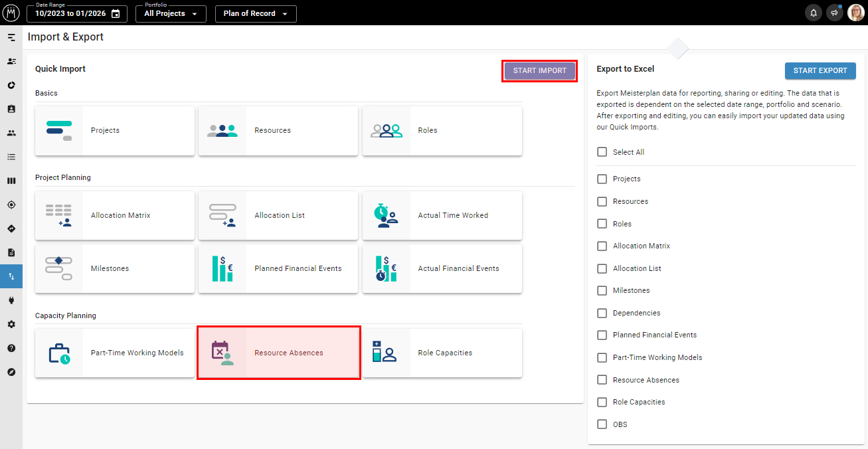The image size is (868, 449).
Task: Select the Allocation Matrix import card label
Action: pyautogui.click(x=121, y=216)
